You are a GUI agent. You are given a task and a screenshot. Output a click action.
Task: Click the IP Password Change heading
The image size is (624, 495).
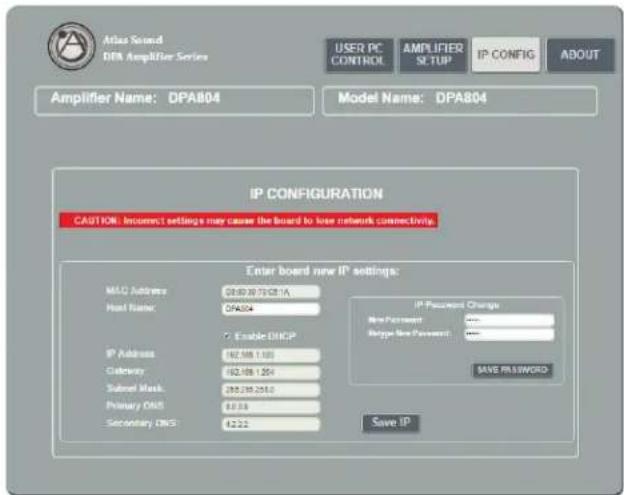[457, 305]
